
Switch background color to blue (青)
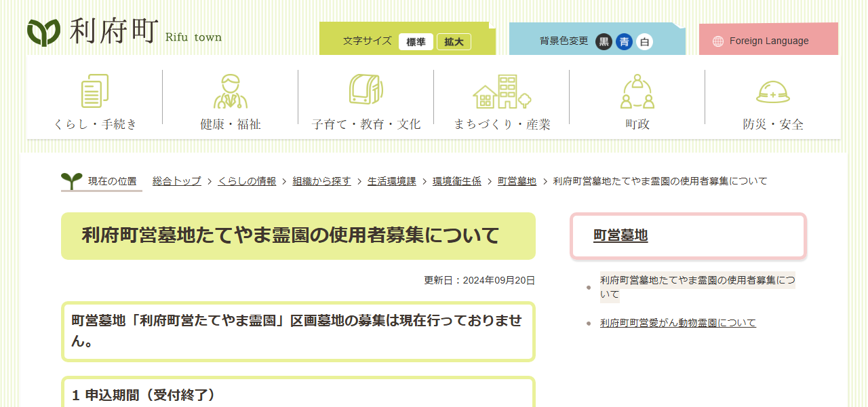pyautogui.click(x=624, y=41)
